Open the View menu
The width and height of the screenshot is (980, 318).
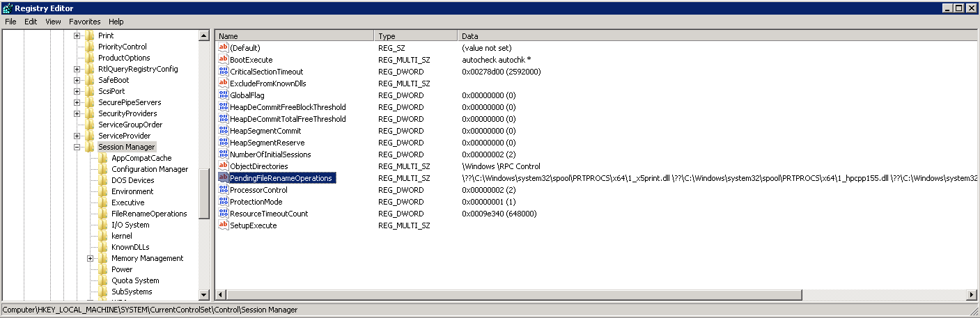[54, 22]
